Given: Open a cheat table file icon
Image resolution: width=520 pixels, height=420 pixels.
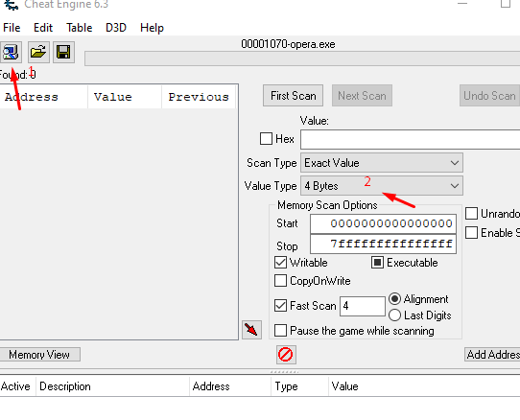Looking at the screenshot, I should click(x=38, y=53).
